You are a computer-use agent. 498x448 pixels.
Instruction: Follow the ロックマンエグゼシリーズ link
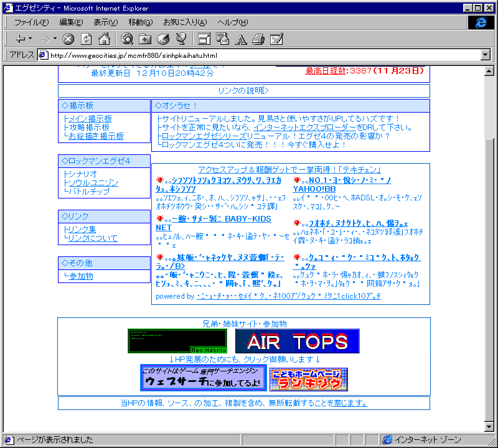204,136
